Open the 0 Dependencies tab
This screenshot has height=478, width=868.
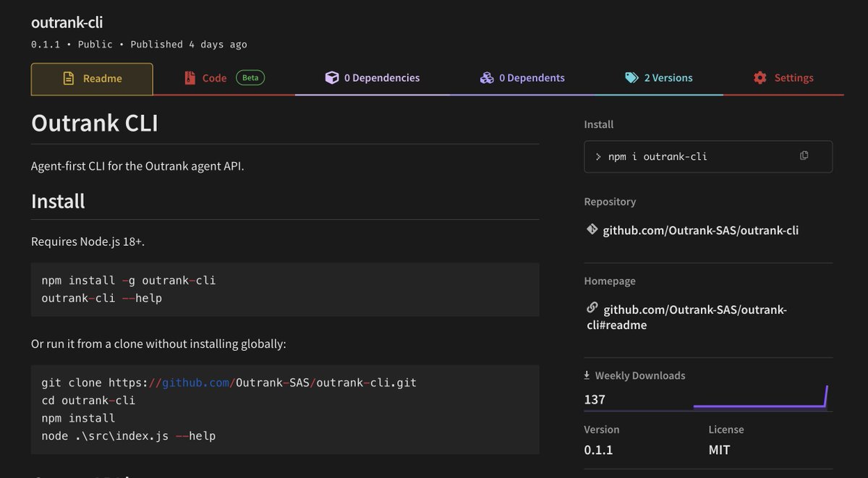pos(373,79)
